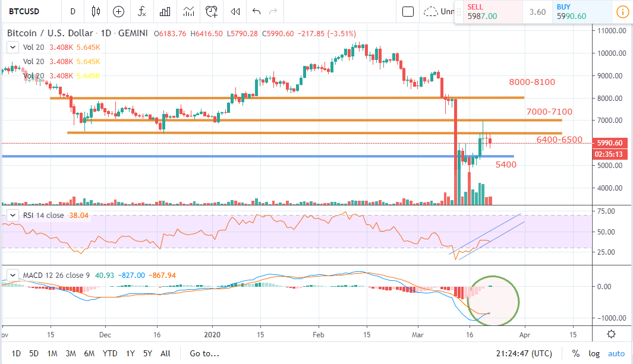Select the orange 8000-8100 resistance line
Screen dimensions: 633x364
pos(287,97)
